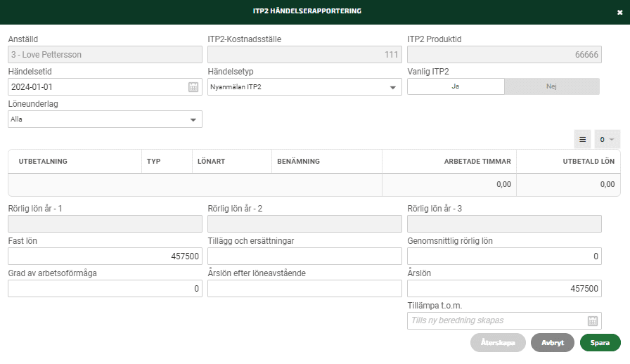Set Vanlig ITP2 to Ja
Screen dimensions: 630x364
[456, 86]
